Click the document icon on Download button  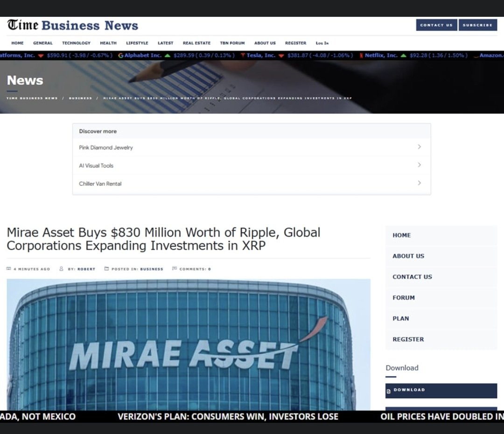(389, 392)
